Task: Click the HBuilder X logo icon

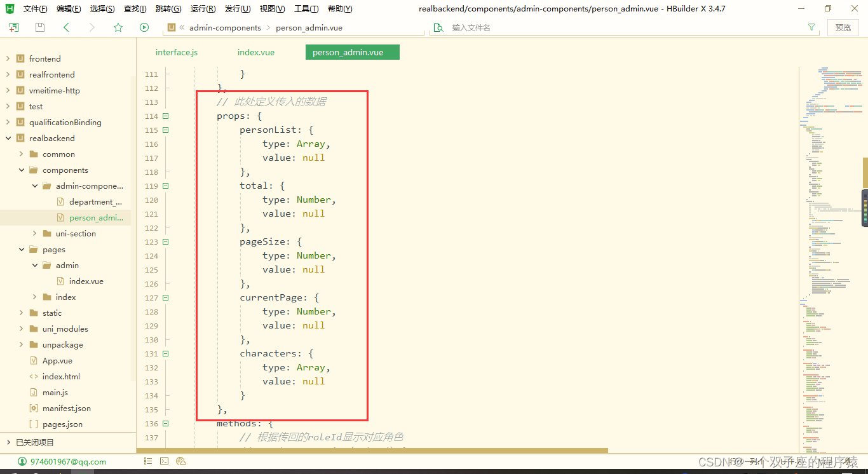Action: tap(10, 8)
